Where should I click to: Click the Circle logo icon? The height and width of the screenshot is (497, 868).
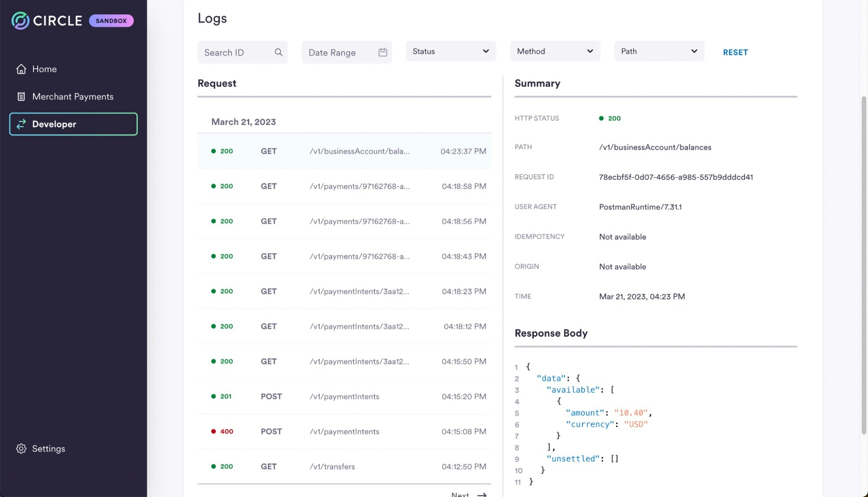tap(20, 20)
